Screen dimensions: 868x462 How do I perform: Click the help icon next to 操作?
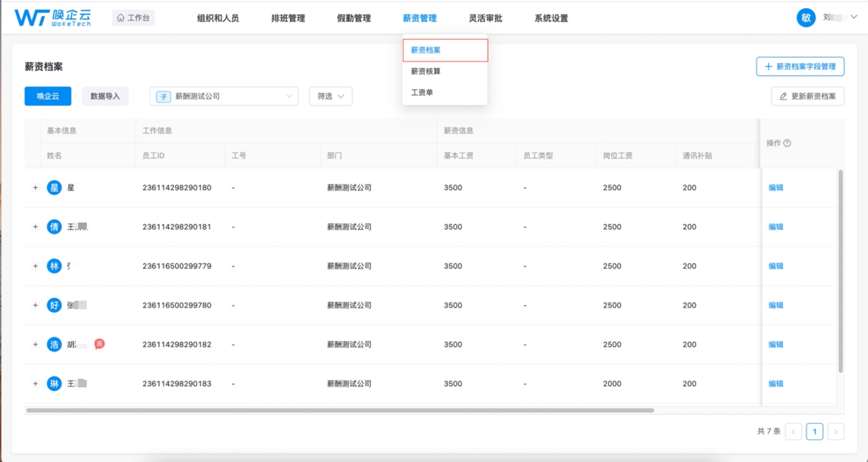click(787, 143)
